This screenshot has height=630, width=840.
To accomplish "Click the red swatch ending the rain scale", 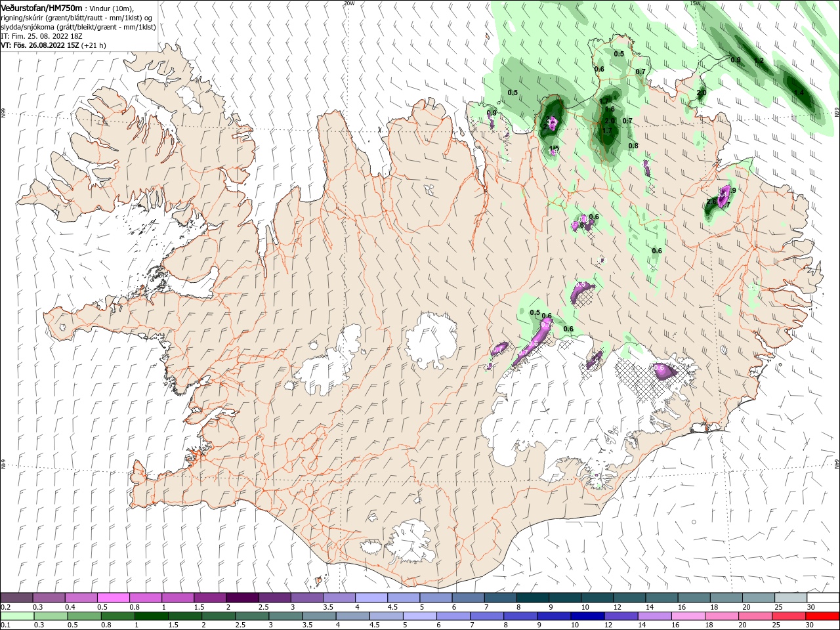I will click(823, 616).
